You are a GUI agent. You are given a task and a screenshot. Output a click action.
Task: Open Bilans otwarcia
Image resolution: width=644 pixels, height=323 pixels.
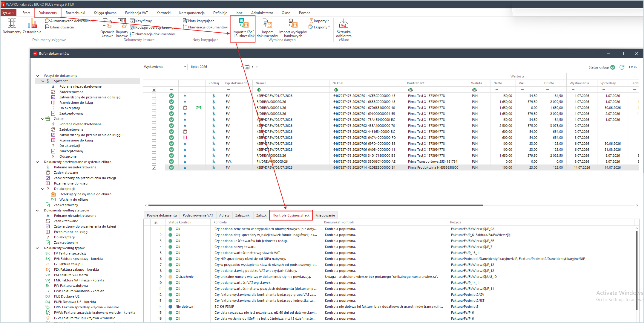[59, 27]
